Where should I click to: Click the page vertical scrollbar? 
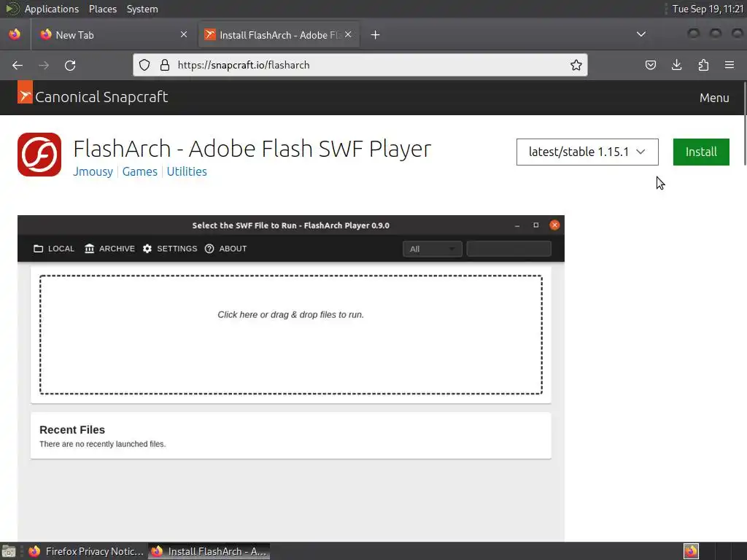pyautogui.click(x=744, y=124)
